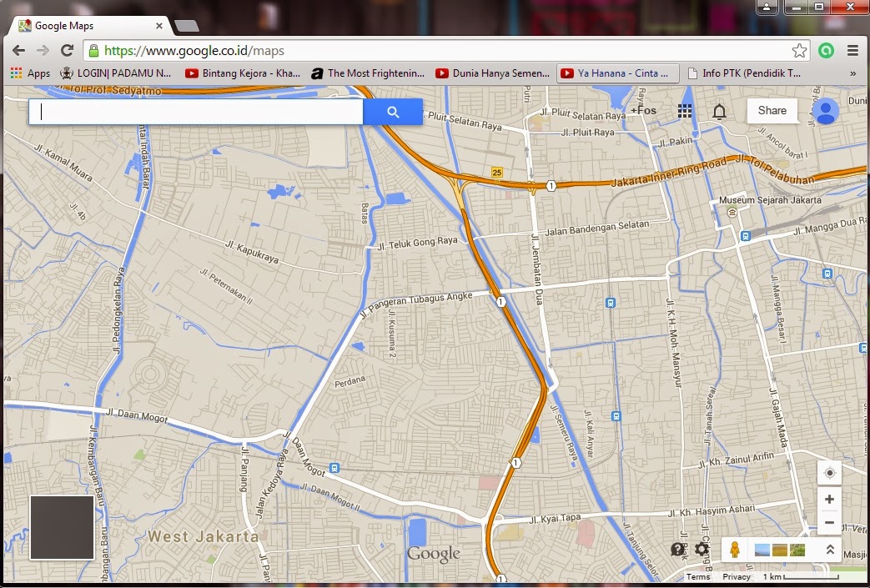870x588 pixels.
Task: Click the Jl. Pangeran Tubagus Angke label
Action: point(415,305)
